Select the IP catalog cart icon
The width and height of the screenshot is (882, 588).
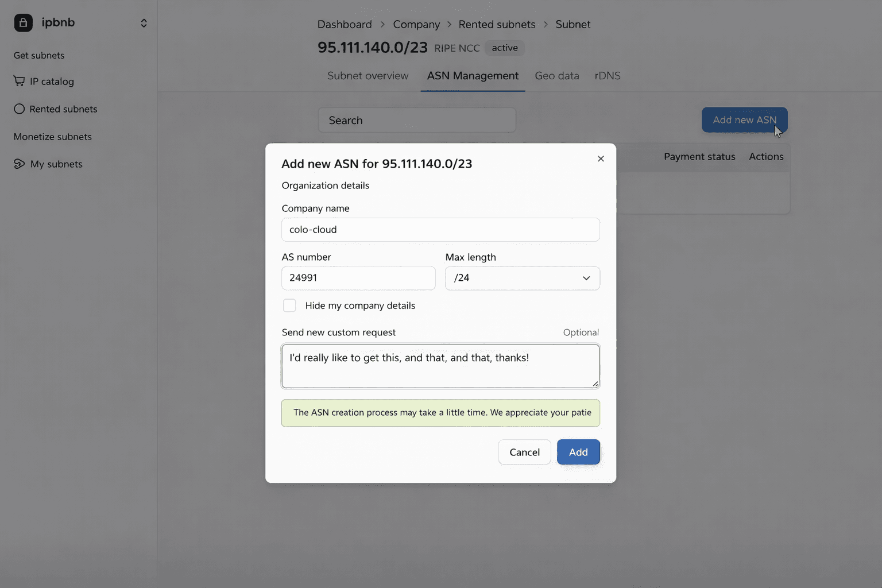tap(19, 81)
